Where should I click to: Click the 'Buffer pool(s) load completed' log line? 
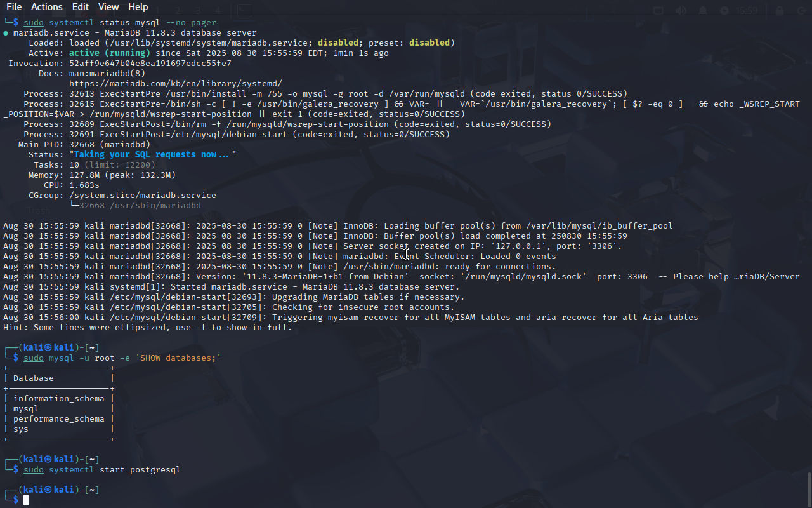point(315,236)
